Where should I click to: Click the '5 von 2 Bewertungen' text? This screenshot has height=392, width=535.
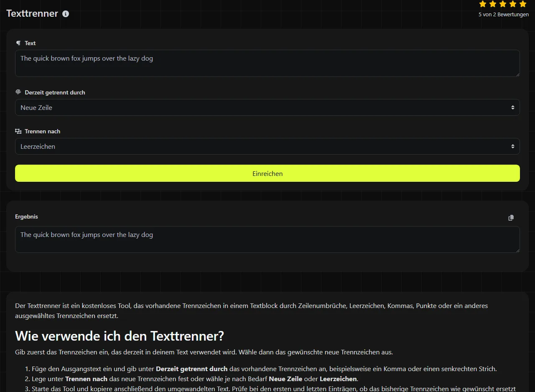click(x=504, y=14)
